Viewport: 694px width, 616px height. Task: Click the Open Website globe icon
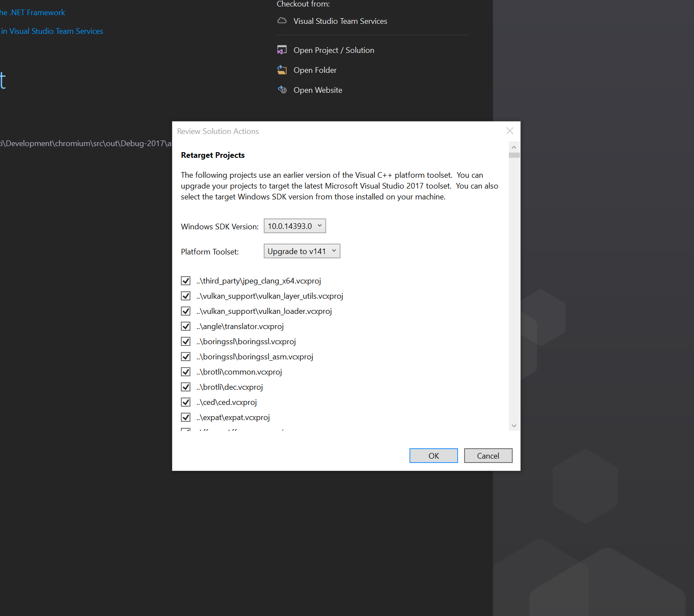click(x=282, y=90)
